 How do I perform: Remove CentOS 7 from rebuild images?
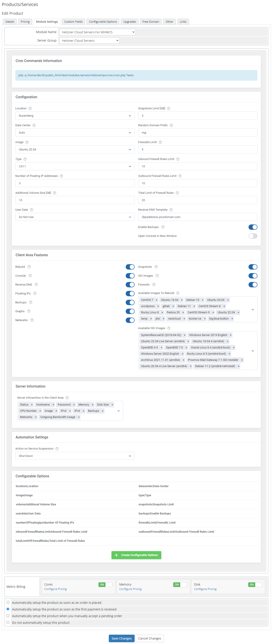click(x=157, y=300)
